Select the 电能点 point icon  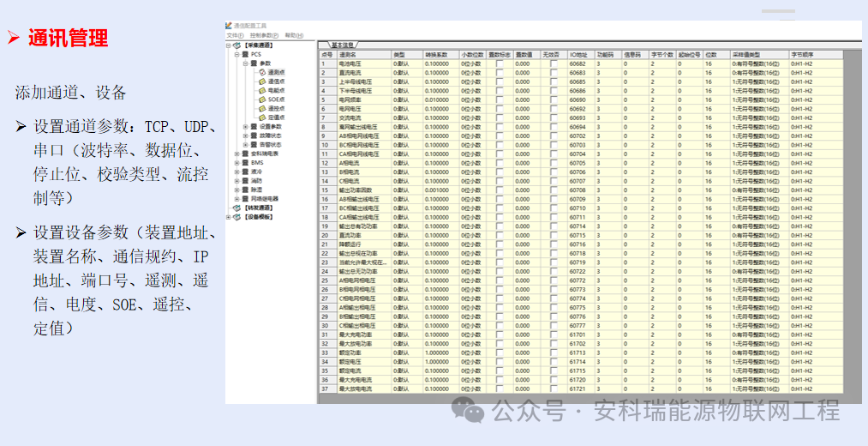[263, 90]
